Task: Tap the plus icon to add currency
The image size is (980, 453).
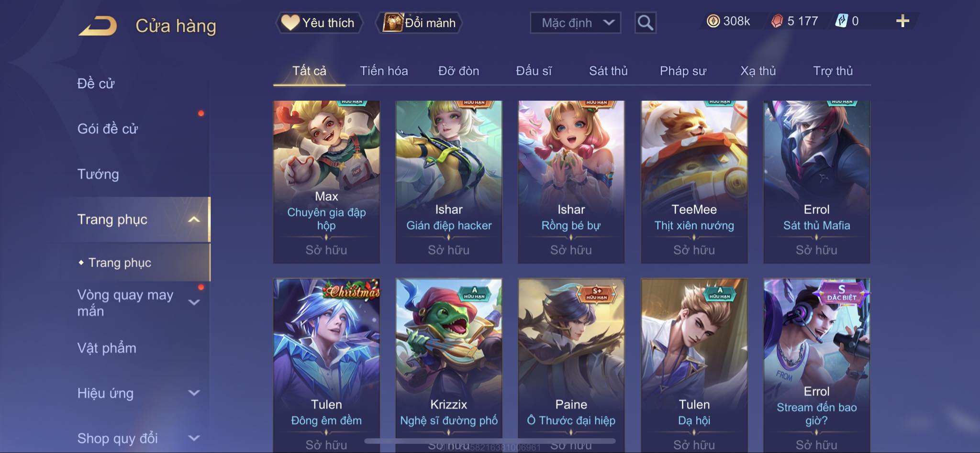Action: pos(902,21)
